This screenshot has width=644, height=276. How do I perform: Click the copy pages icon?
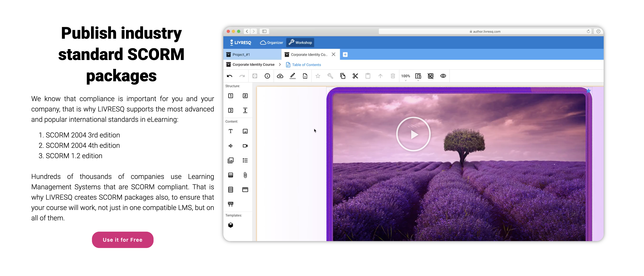click(x=343, y=76)
